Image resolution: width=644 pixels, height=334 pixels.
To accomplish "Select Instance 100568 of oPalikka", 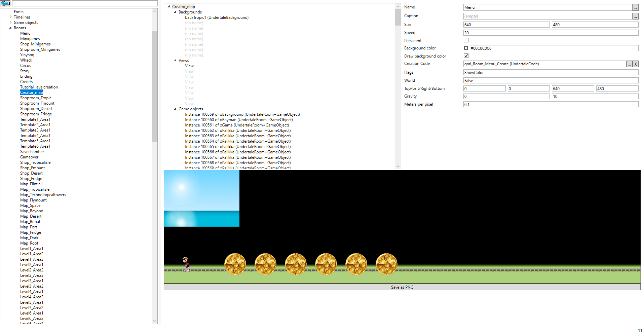I will (238, 163).
